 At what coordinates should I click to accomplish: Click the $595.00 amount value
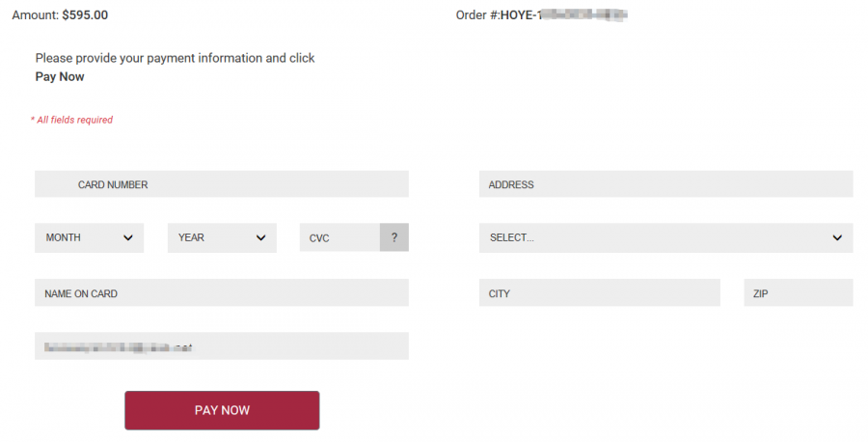point(85,15)
